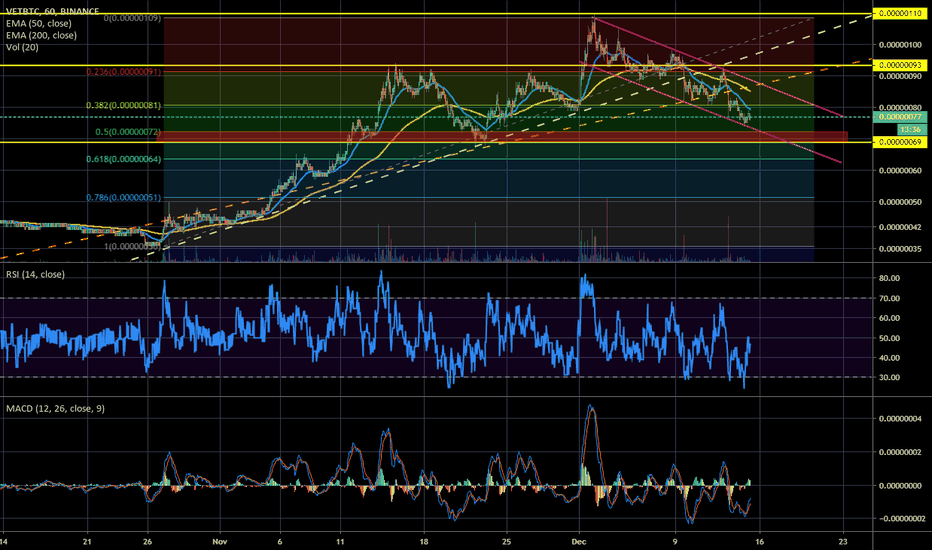Screen dimensions: 932x550
Task: Click 0.00000090 on the price axis
Action: tap(900, 76)
